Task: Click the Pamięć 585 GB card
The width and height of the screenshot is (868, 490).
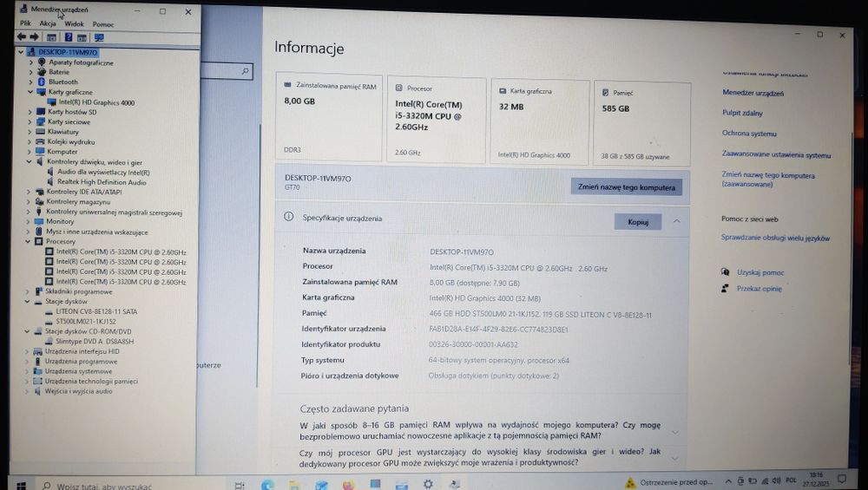Action: tap(641, 124)
